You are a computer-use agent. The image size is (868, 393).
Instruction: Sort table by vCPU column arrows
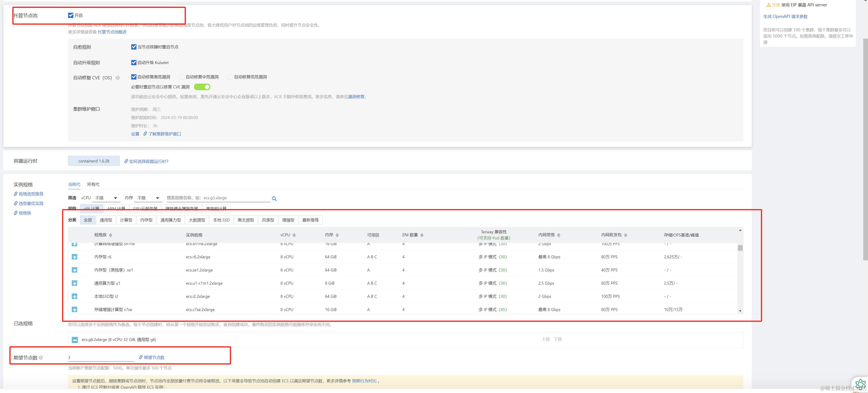pos(294,235)
